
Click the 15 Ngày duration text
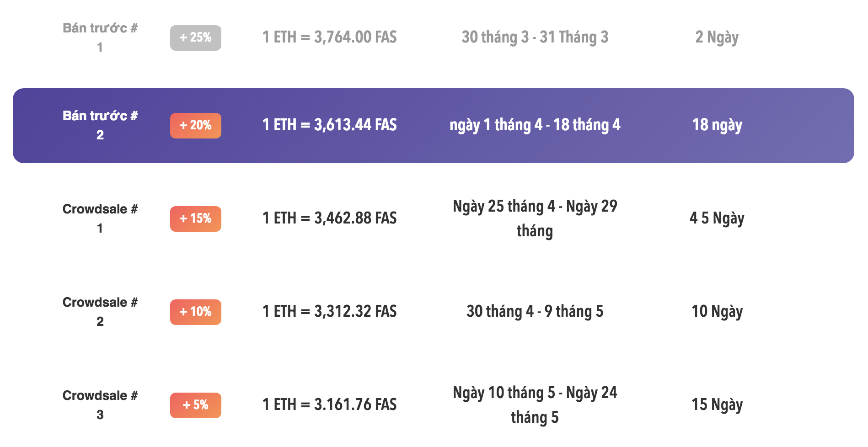pos(717,404)
